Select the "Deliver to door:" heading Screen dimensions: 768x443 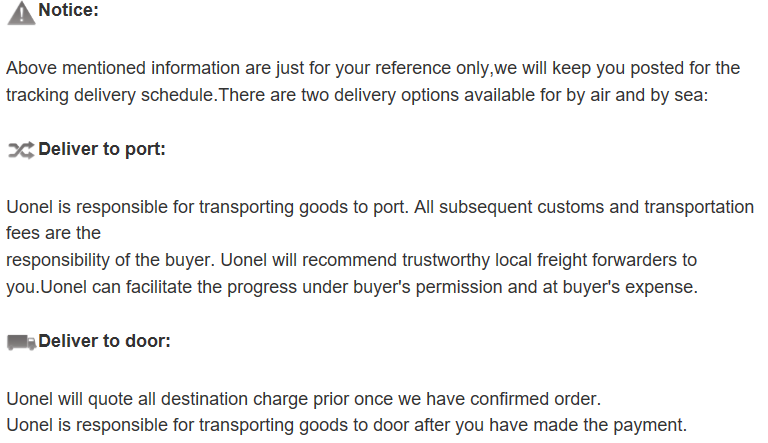point(104,341)
